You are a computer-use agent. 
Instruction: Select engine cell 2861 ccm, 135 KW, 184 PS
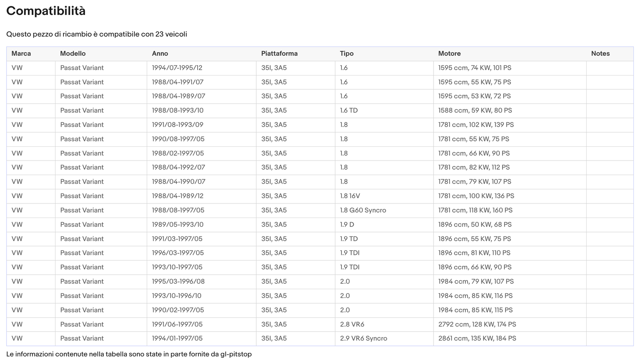point(477,339)
